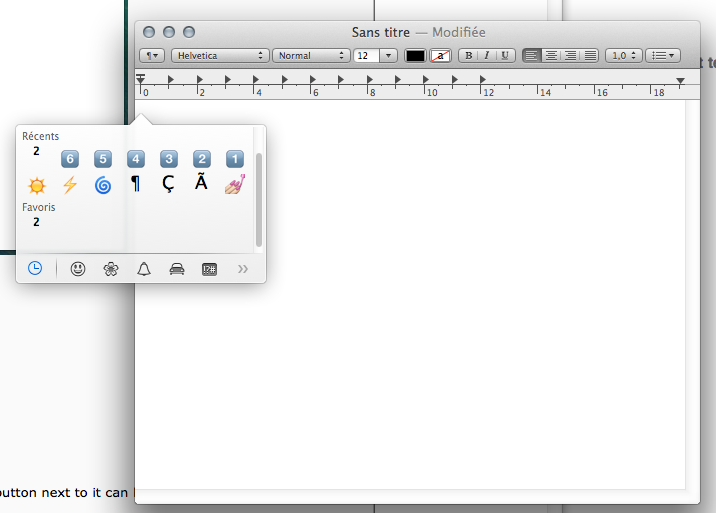Insert the Ç character from recents

pyautogui.click(x=168, y=185)
